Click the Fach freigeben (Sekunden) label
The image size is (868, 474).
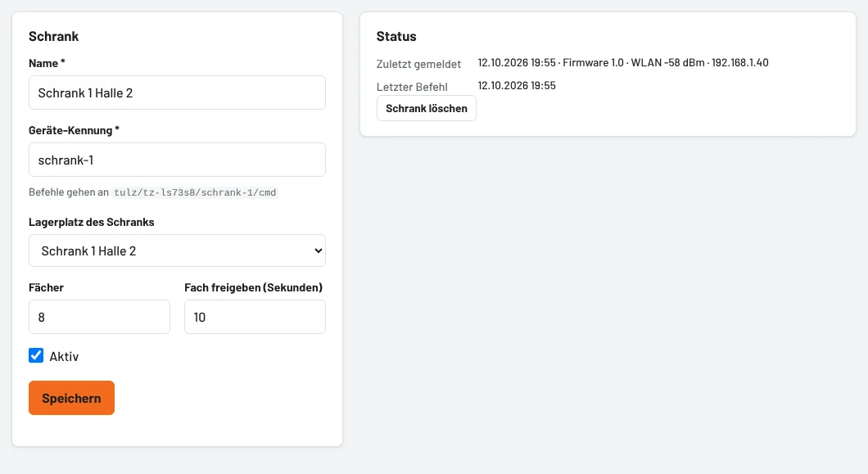point(254,287)
